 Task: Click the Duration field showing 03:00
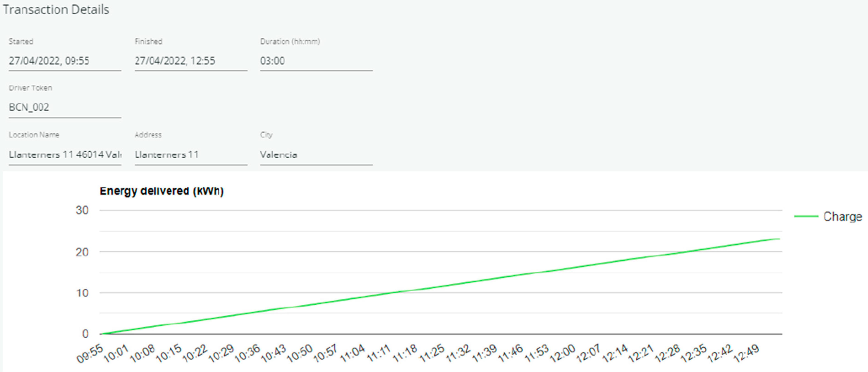[x=316, y=61]
